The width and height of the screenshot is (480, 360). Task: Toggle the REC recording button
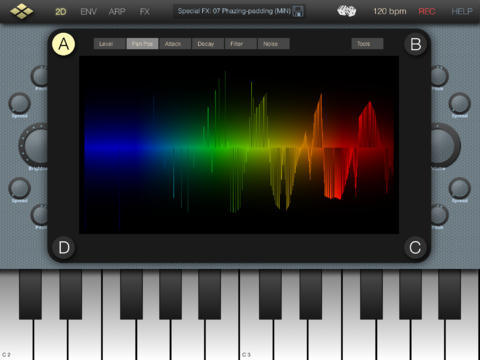coord(427,12)
